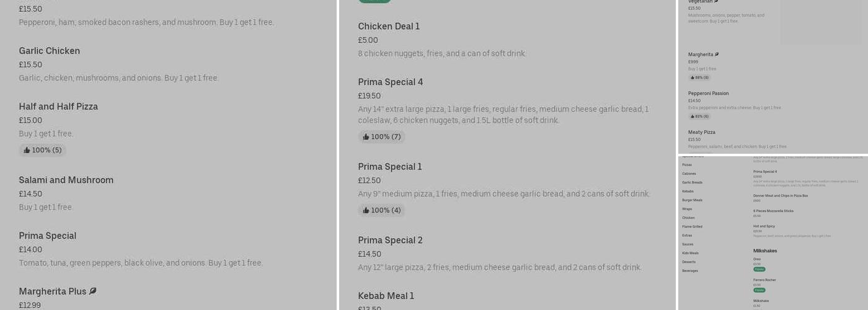The width and height of the screenshot is (868, 310).
Task: Click thumbs-up icon on Half and Half Pizza
Action: coord(27,150)
